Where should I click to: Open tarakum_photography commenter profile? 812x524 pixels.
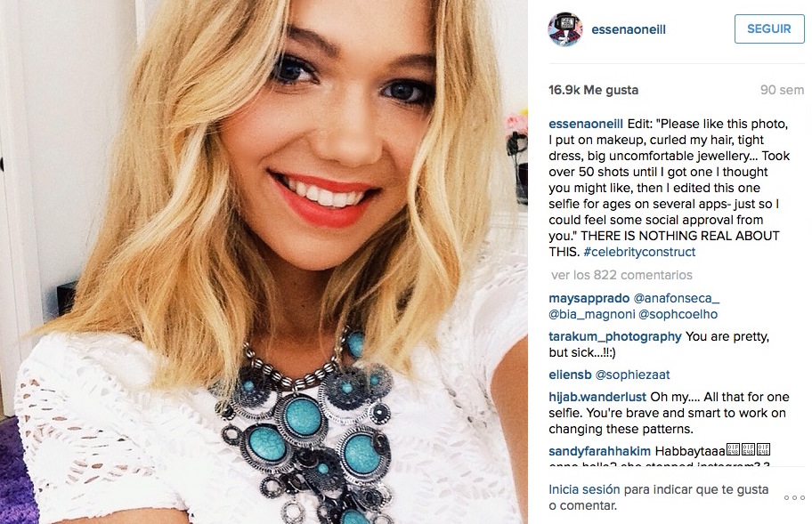615,337
